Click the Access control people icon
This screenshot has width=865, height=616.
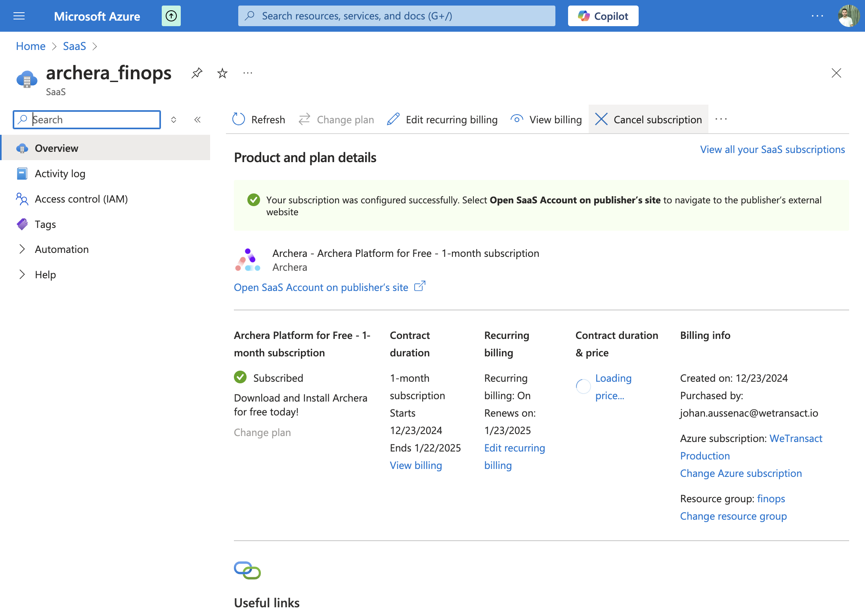click(x=22, y=199)
